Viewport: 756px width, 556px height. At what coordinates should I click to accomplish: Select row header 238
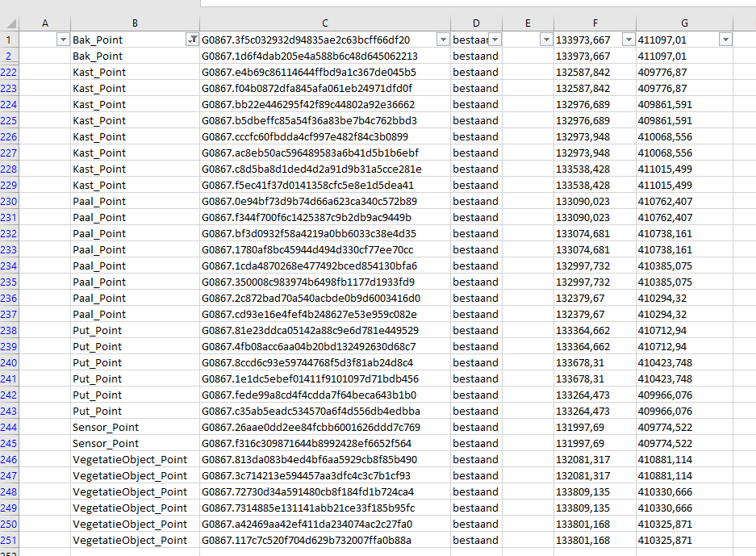9,330
